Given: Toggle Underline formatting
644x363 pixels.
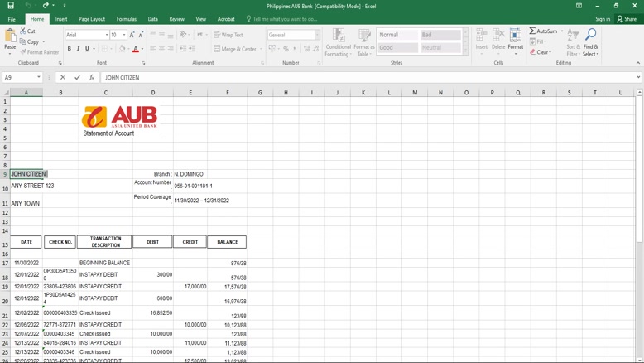Looking at the screenshot, I should tap(89, 49).
